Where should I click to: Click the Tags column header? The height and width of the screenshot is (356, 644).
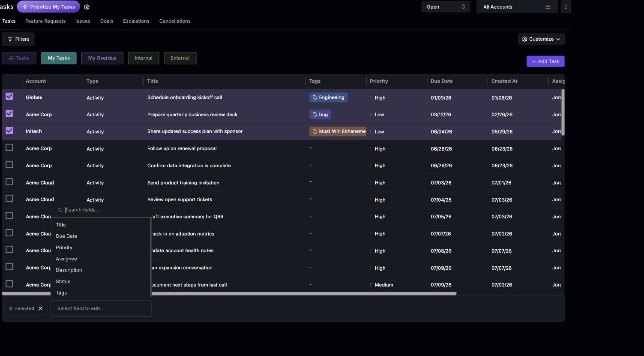315,81
